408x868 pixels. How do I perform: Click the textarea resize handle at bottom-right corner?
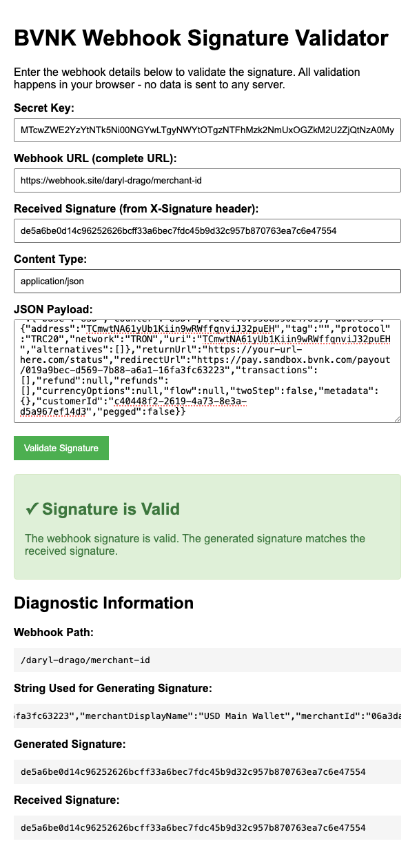[398, 417]
